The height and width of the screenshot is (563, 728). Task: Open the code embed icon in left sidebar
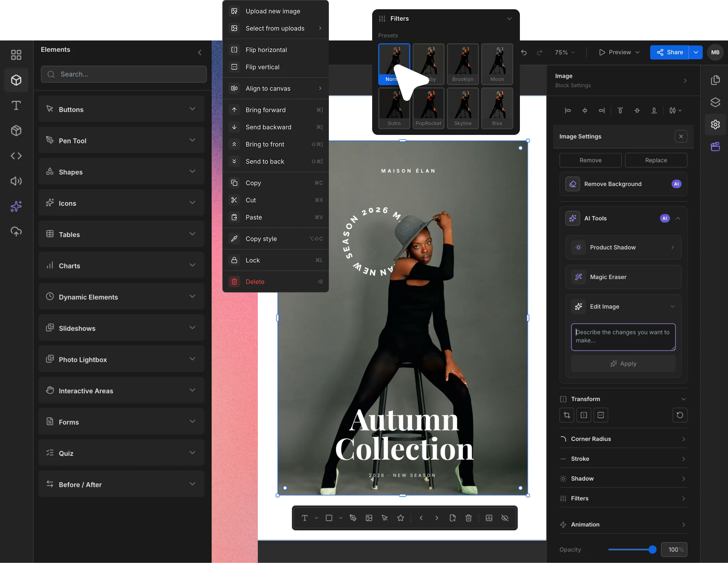(x=16, y=156)
